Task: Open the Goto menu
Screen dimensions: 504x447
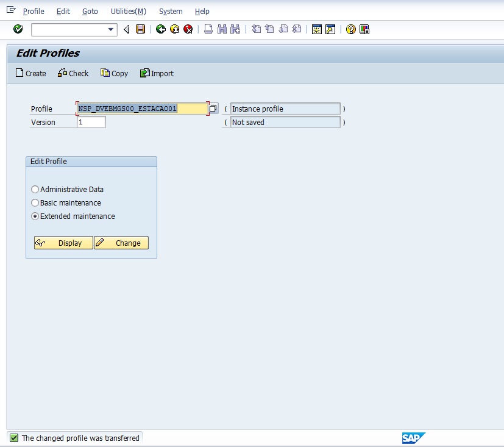Action: [x=90, y=12]
